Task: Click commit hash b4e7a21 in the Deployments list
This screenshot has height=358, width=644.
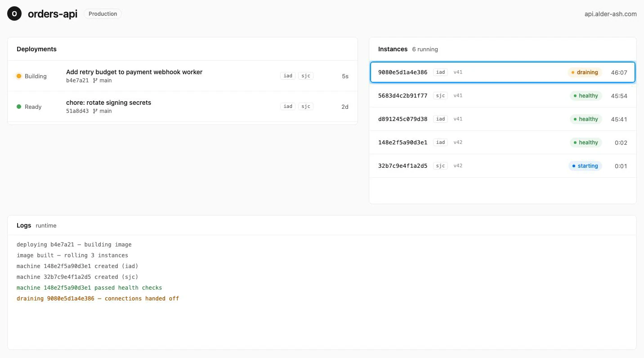Action: pos(77,81)
